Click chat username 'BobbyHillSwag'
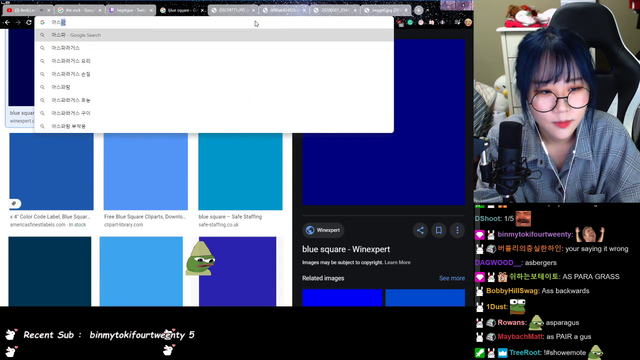The width and height of the screenshot is (640, 360). pos(512,291)
